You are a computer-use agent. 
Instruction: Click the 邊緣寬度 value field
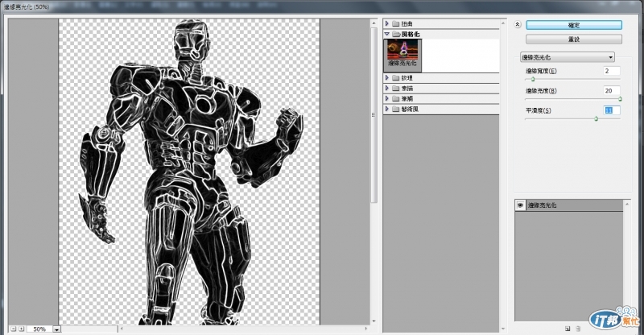[x=612, y=71]
